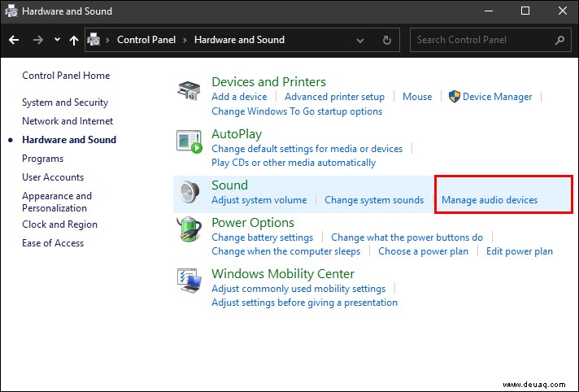Screen dimensions: 579x392
Task: Maximize the Hardware and Sound window
Action: 525,11
